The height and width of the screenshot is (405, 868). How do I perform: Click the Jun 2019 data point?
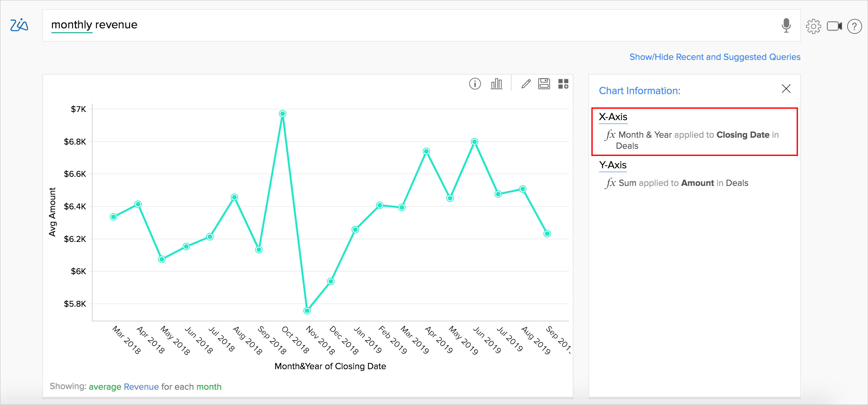click(x=474, y=142)
